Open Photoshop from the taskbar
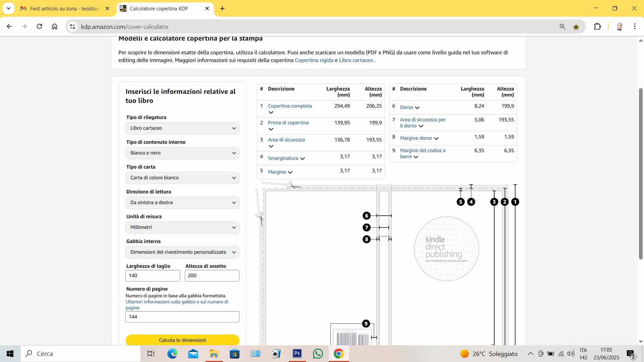644x362 pixels. (x=297, y=354)
